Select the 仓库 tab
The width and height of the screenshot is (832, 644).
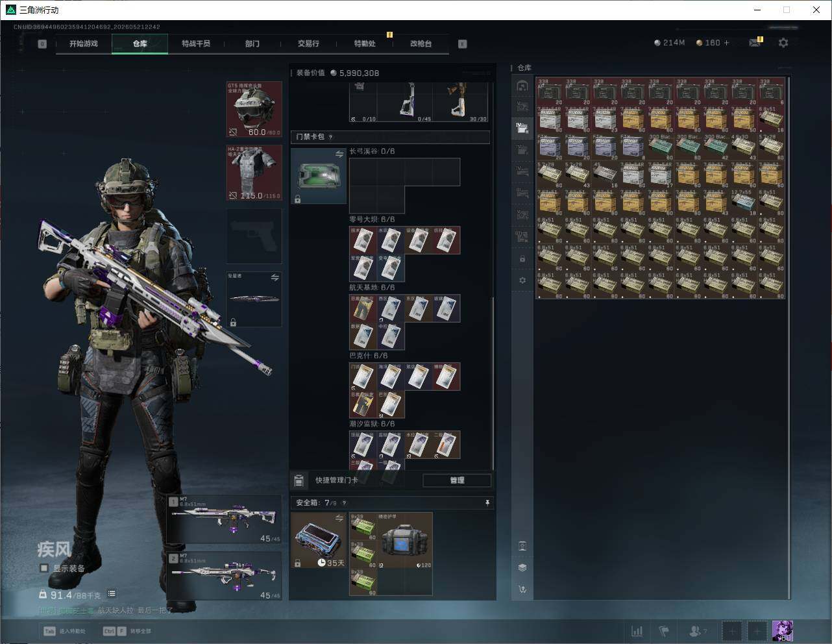pyautogui.click(x=140, y=43)
